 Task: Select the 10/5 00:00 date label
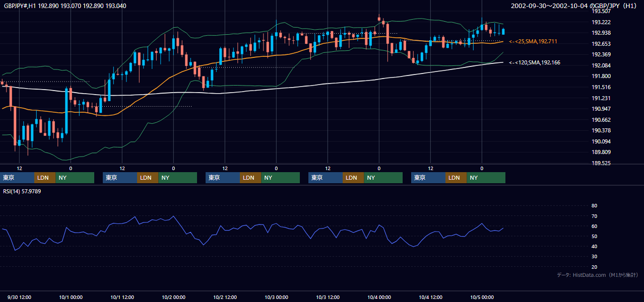(482, 297)
